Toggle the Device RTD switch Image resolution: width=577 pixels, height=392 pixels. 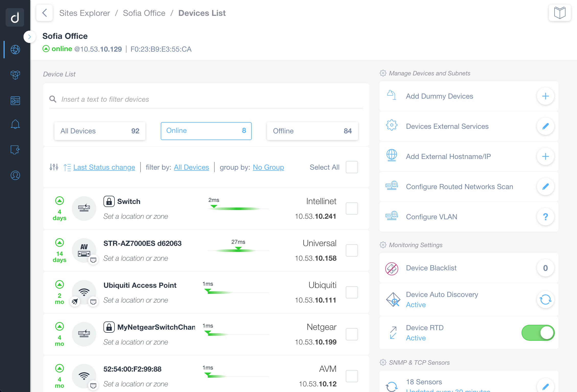pyautogui.click(x=538, y=333)
